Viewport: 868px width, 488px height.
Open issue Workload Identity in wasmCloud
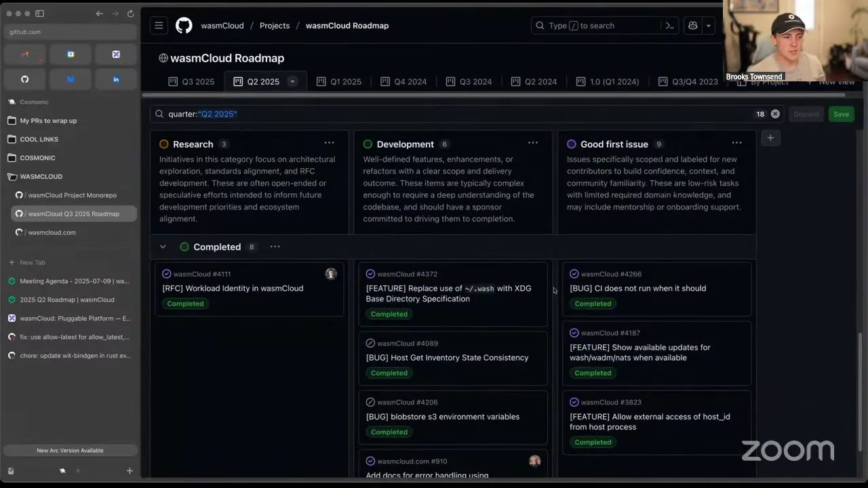click(x=233, y=288)
